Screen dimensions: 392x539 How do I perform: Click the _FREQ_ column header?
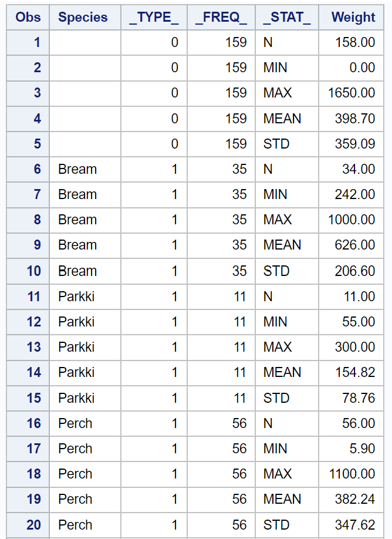pyautogui.click(x=221, y=17)
